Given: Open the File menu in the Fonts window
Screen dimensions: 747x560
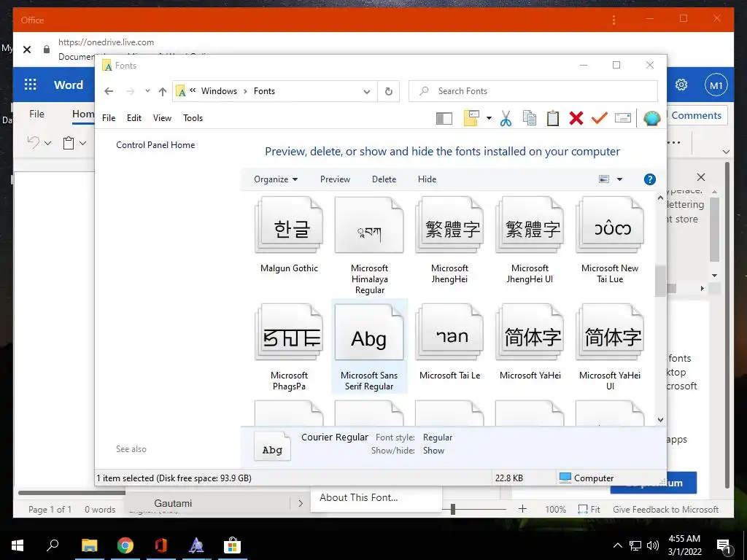Looking at the screenshot, I should [109, 117].
